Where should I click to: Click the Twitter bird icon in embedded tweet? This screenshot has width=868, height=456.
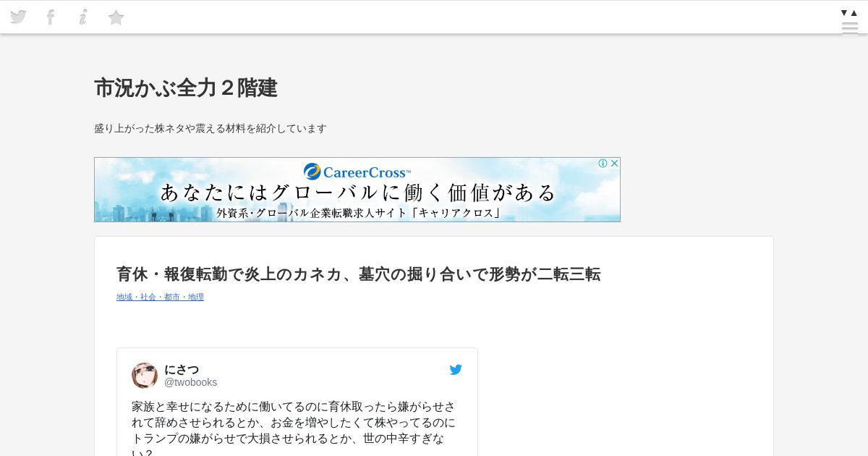456,370
